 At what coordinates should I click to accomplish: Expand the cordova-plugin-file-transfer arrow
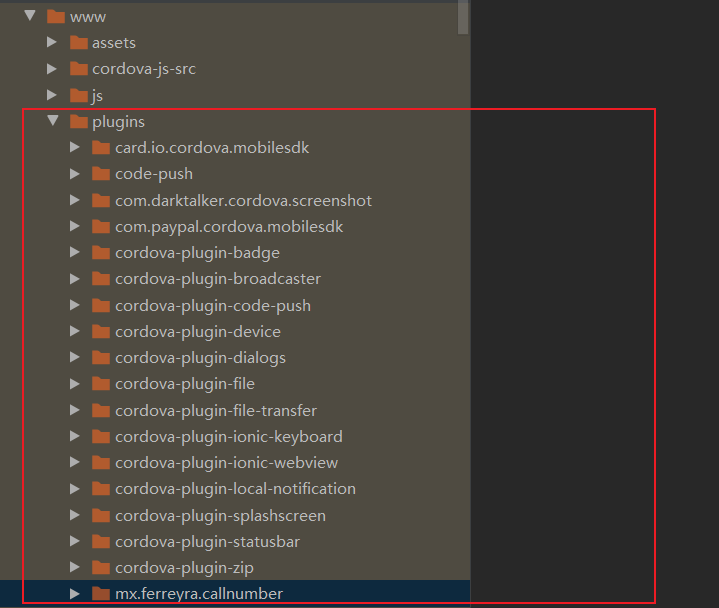tap(75, 411)
